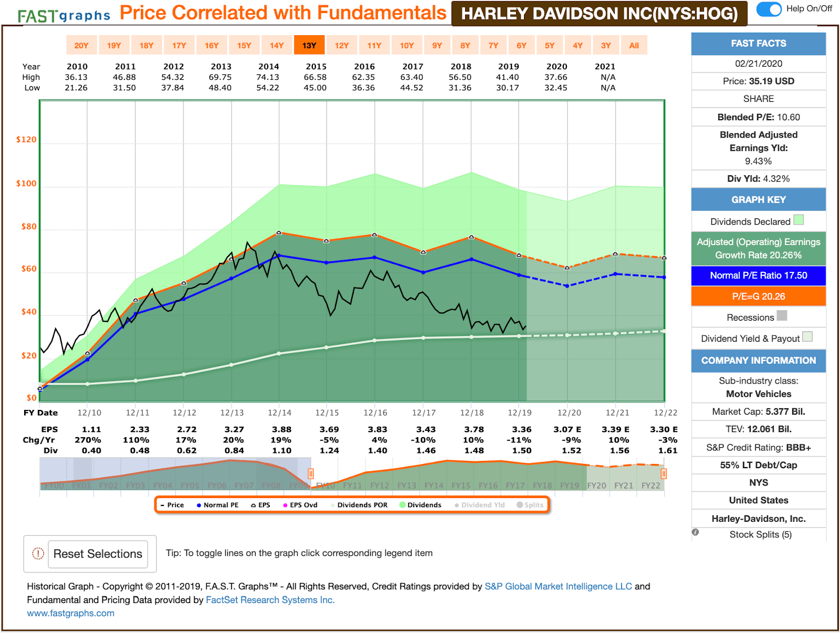Switch to the 20Y timeframe tab
The width and height of the screenshot is (840, 633).
point(81,45)
